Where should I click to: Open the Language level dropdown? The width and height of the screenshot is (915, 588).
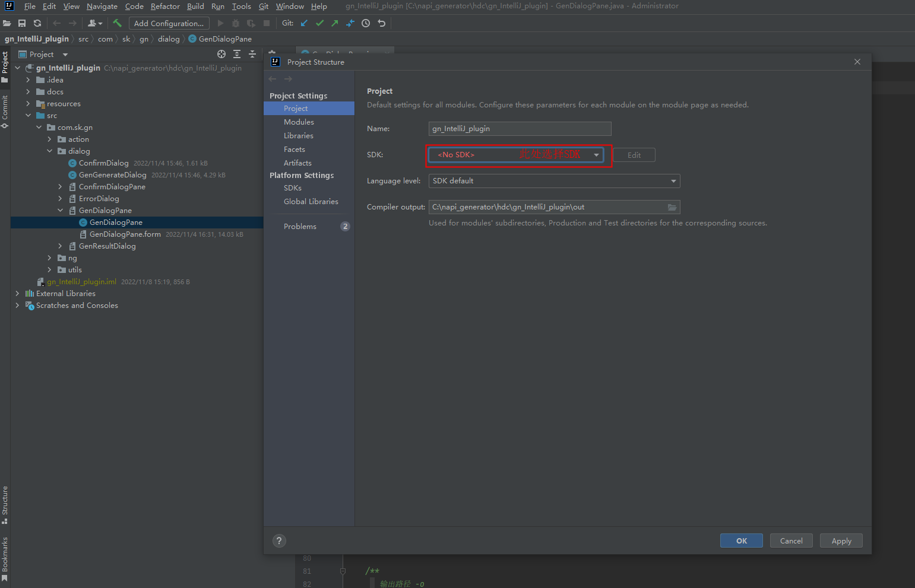coord(554,180)
